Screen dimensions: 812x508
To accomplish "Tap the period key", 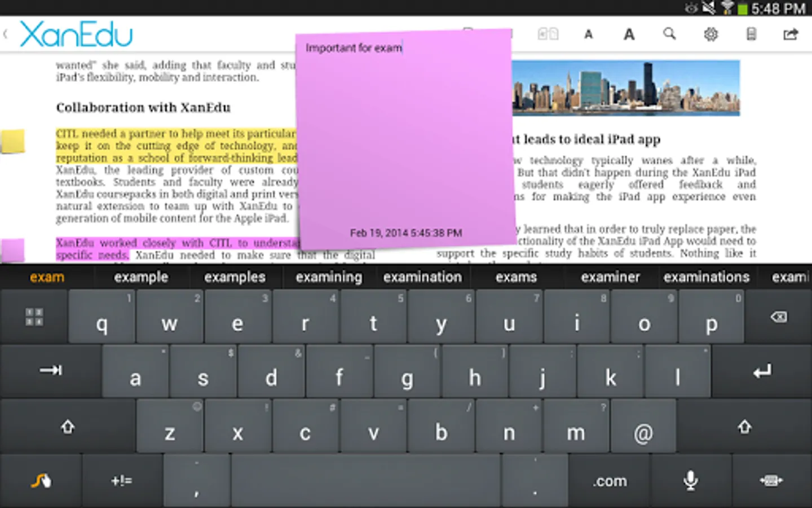I will 535,480.
